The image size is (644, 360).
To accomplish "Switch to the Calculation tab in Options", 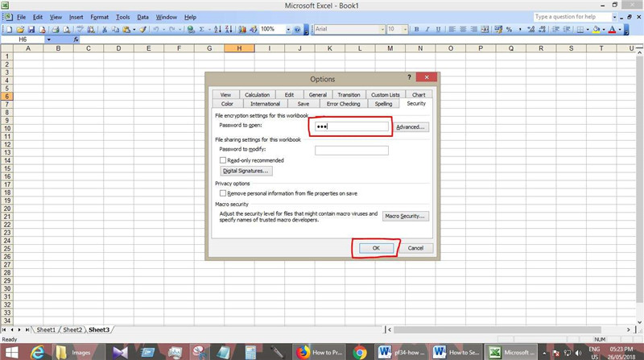I will click(x=257, y=94).
